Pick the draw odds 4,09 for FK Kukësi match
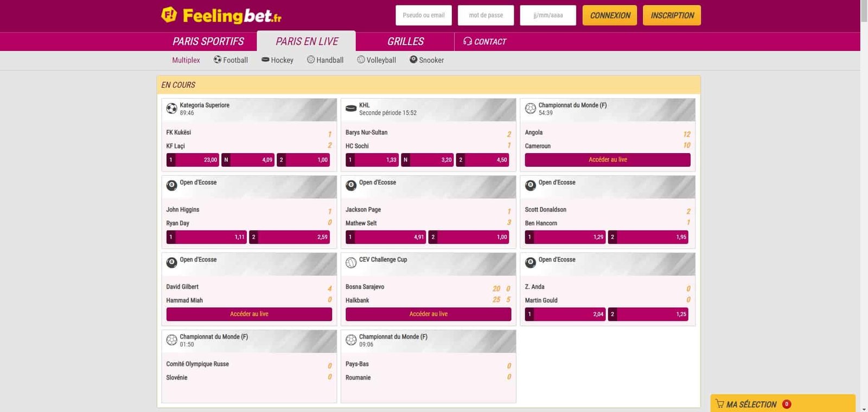The height and width of the screenshot is (412, 868). [x=248, y=160]
